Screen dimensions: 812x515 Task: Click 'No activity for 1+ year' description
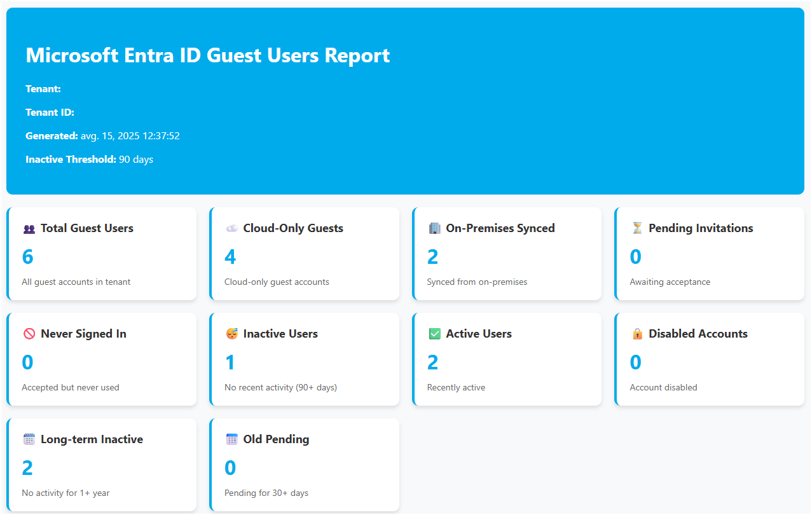65,493
